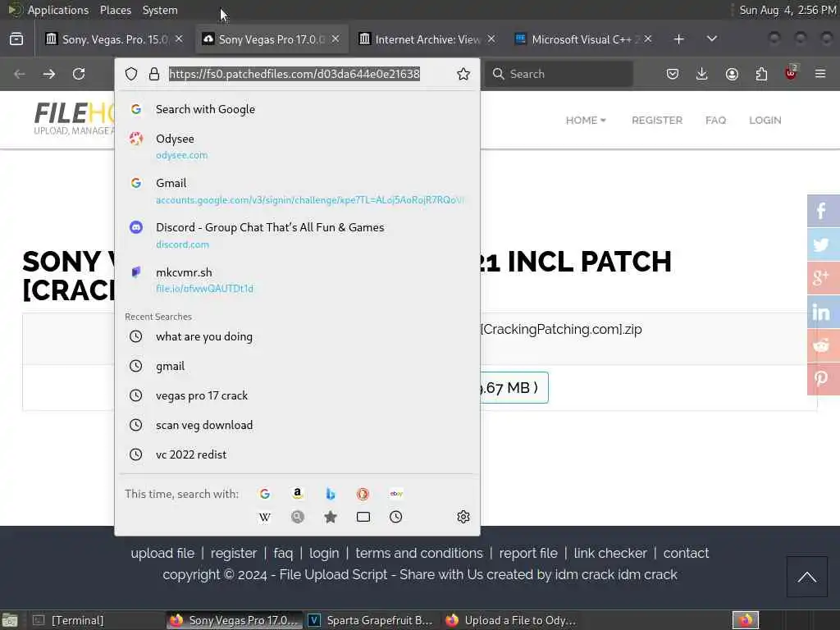Share on Pinterest sidebar icon
The width and height of the screenshot is (840, 630).
(823, 379)
